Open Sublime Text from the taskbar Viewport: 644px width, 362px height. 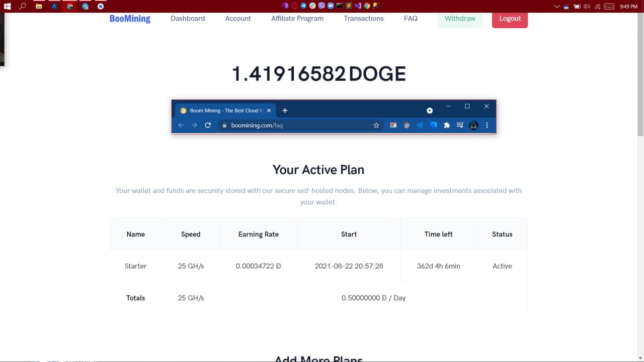[349, 6]
